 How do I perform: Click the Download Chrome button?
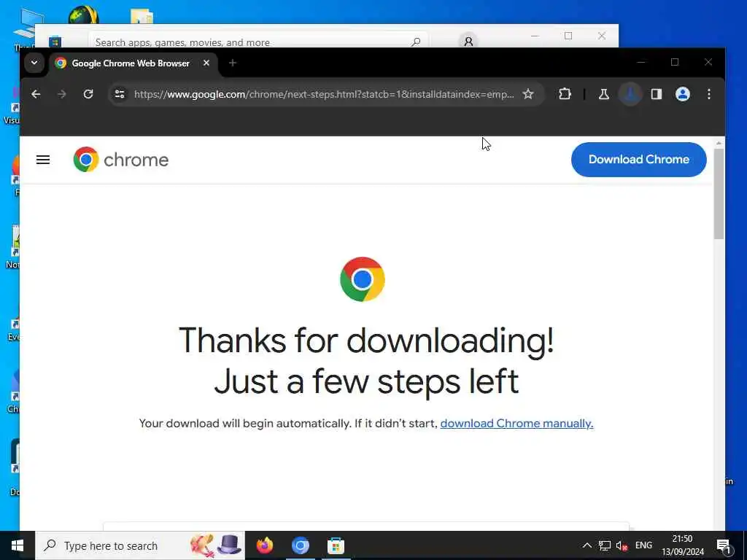[x=638, y=160]
